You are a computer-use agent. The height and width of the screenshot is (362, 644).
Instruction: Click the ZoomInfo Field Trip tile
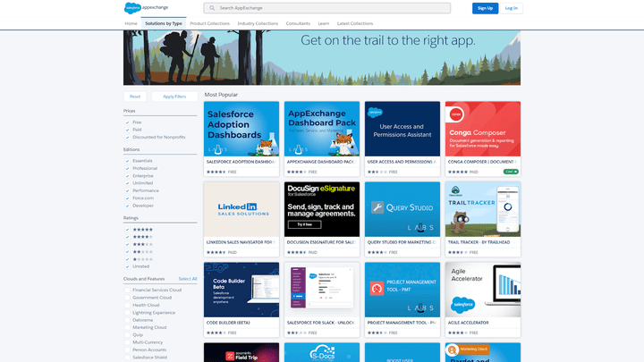(241, 352)
